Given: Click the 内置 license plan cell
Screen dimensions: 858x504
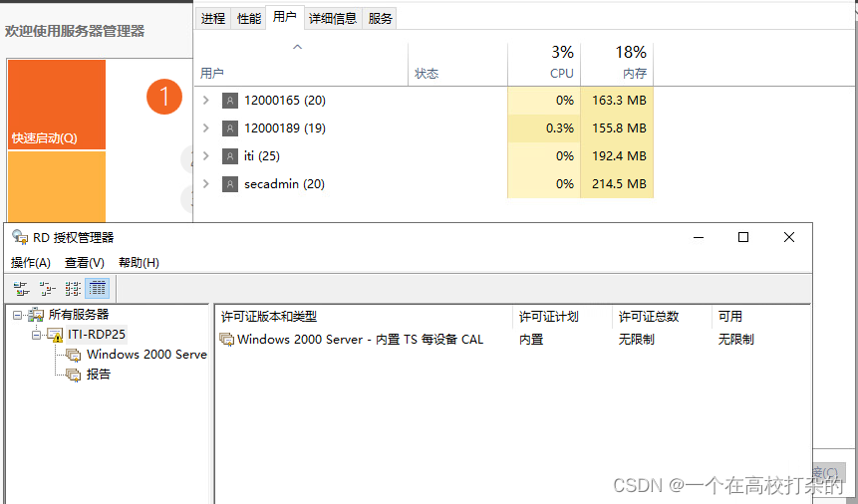Looking at the screenshot, I should pos(531,340).
